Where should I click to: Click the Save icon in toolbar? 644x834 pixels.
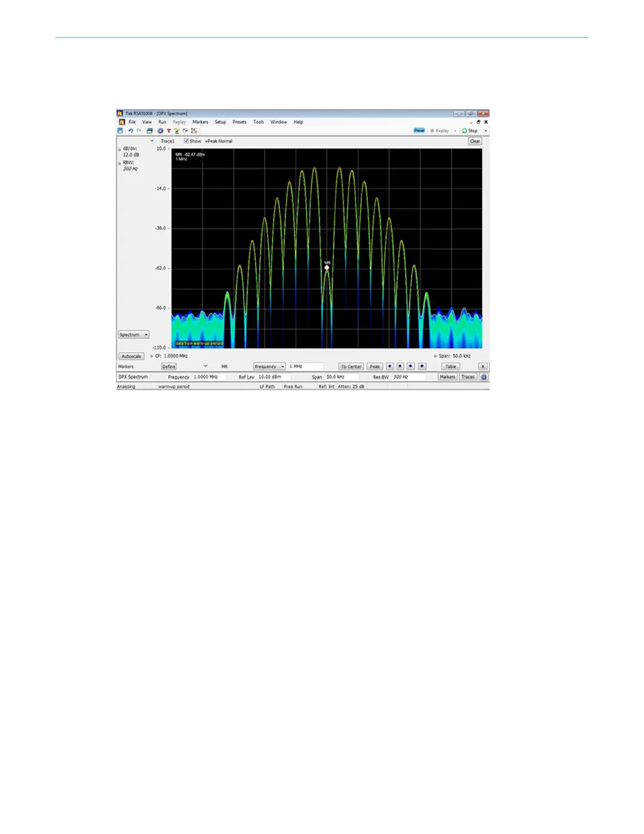click(120, 131)
